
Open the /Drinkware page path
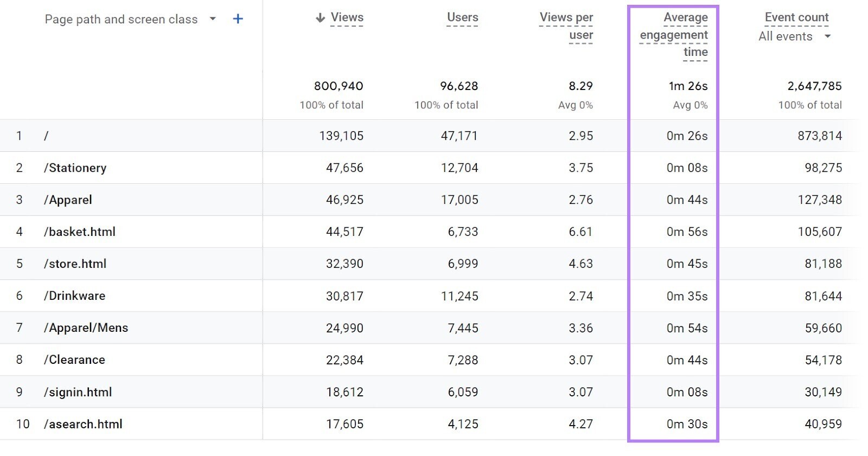(75, 296)
